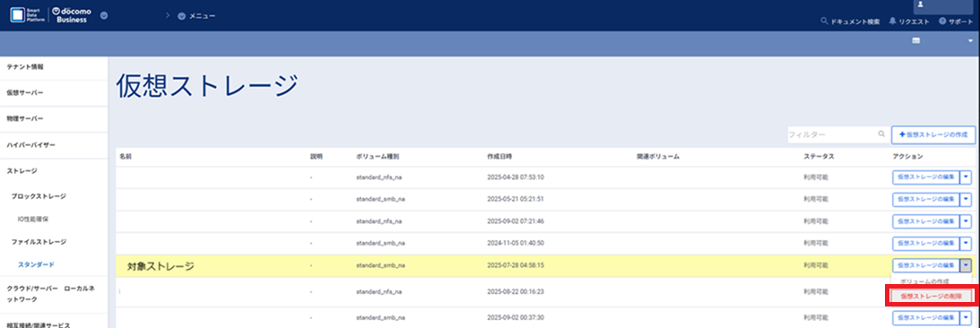Click the tenant card icon in sub-header
The width and height of the screenshot is (980, 328).
click(915, 40)
